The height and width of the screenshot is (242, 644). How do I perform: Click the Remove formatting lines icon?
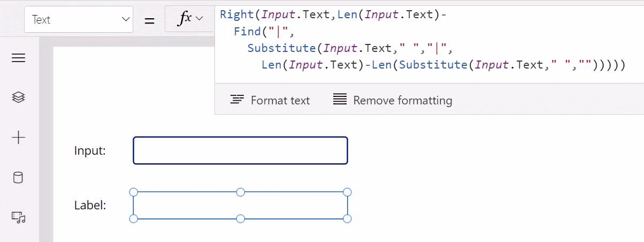[x=340, y=100]
